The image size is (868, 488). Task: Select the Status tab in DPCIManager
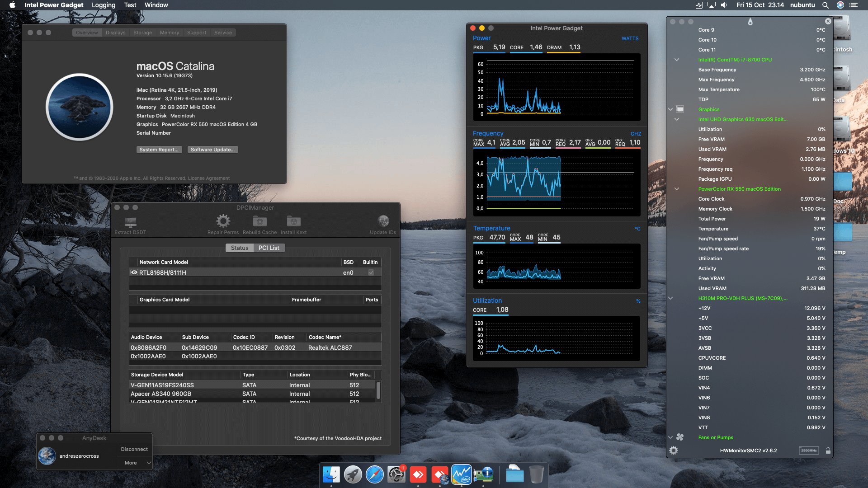(x=240, y=248)
